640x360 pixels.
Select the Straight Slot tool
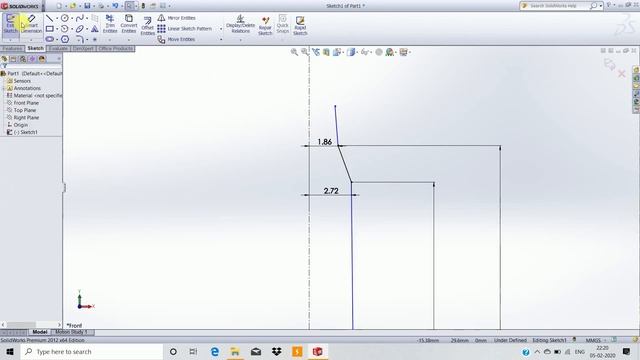[49, 39]
